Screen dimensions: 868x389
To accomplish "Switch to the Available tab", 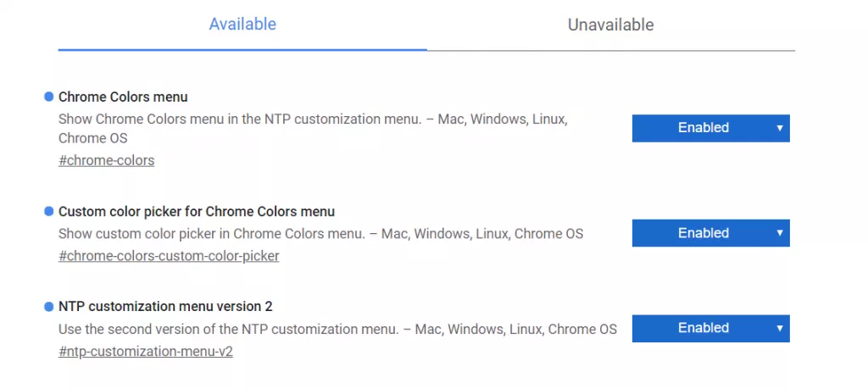I will 242,25.
